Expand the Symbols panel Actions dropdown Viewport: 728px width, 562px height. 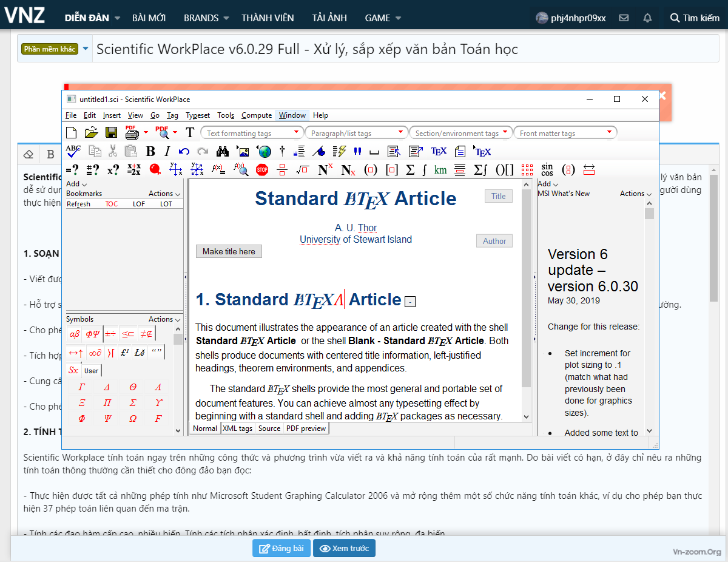click(x=165, y=319)
